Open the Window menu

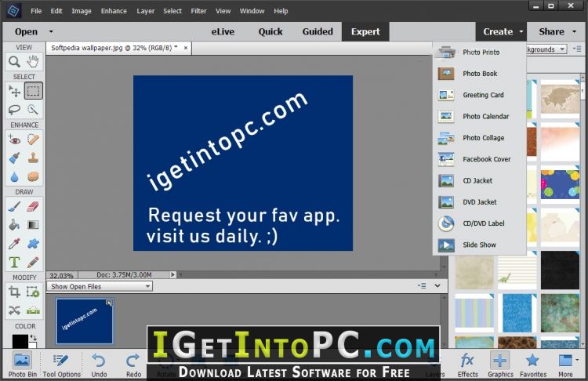tap(252, 11)
